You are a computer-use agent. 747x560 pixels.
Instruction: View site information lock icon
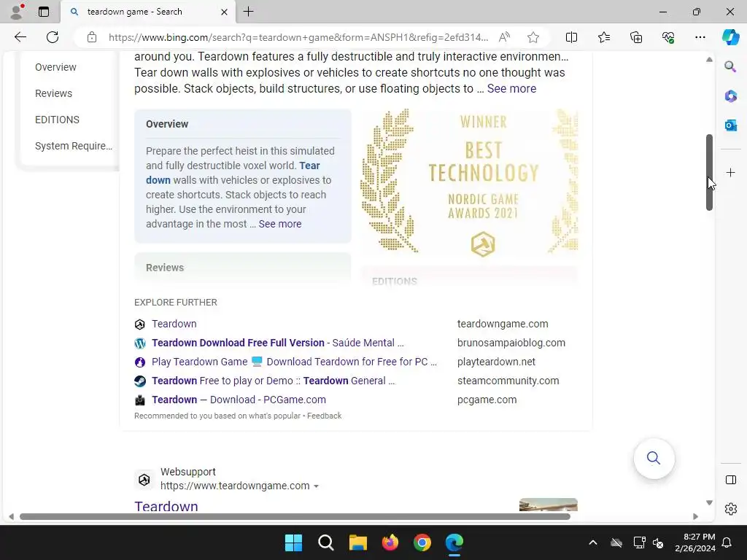92,37
